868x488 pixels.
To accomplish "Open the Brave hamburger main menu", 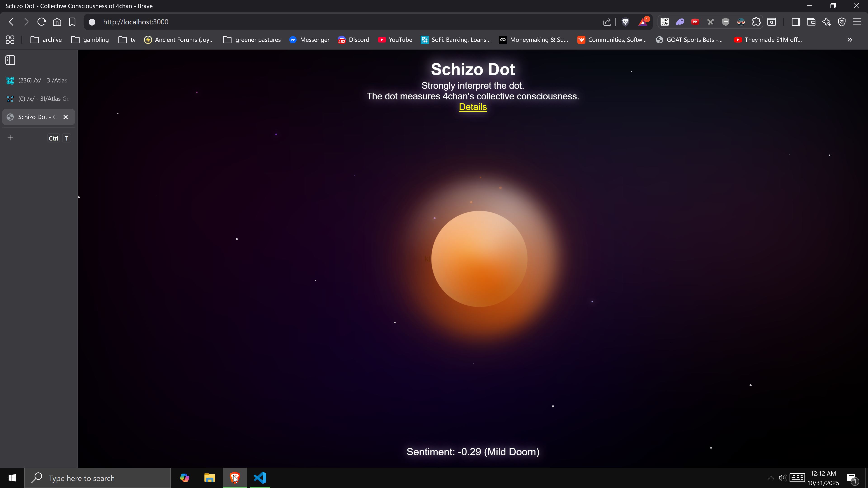I will pos(857,22).
